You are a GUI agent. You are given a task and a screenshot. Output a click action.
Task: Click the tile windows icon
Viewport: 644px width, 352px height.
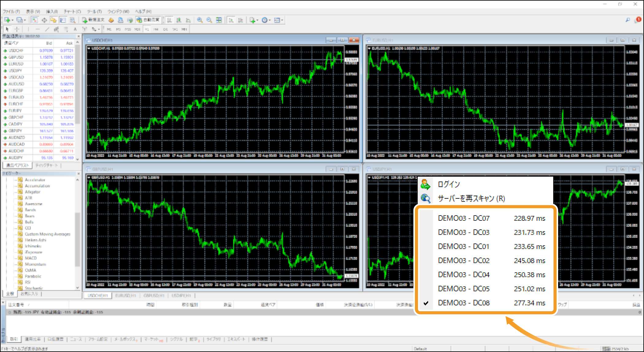click(219, 20)
